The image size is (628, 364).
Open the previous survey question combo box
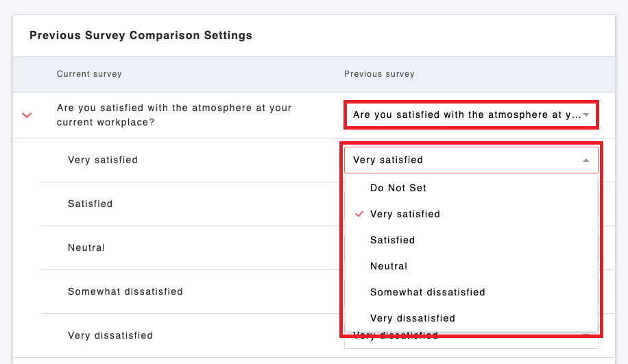click(466, 115)
